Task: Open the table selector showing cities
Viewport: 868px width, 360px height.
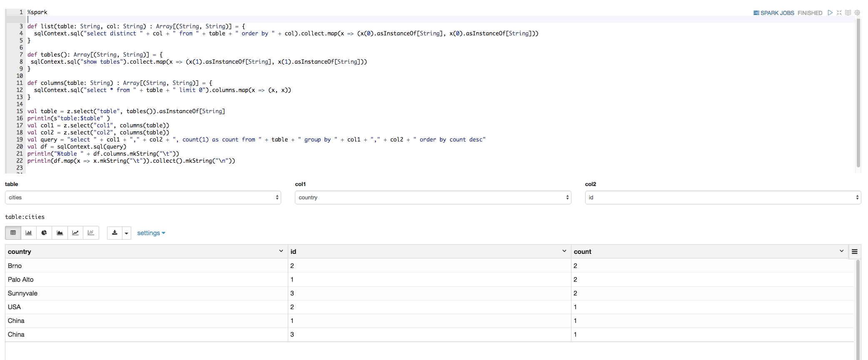Action: click(x=143, y=197)
